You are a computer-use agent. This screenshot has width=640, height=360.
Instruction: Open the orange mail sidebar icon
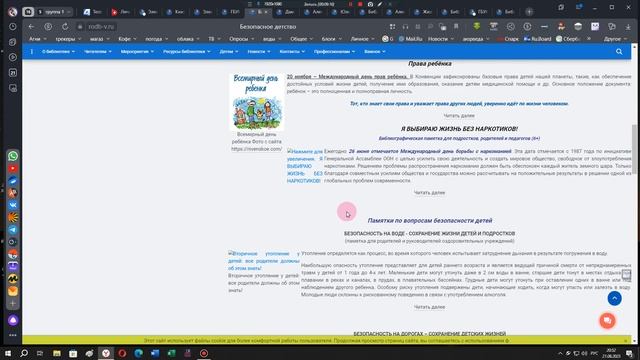tap(13, 291)
